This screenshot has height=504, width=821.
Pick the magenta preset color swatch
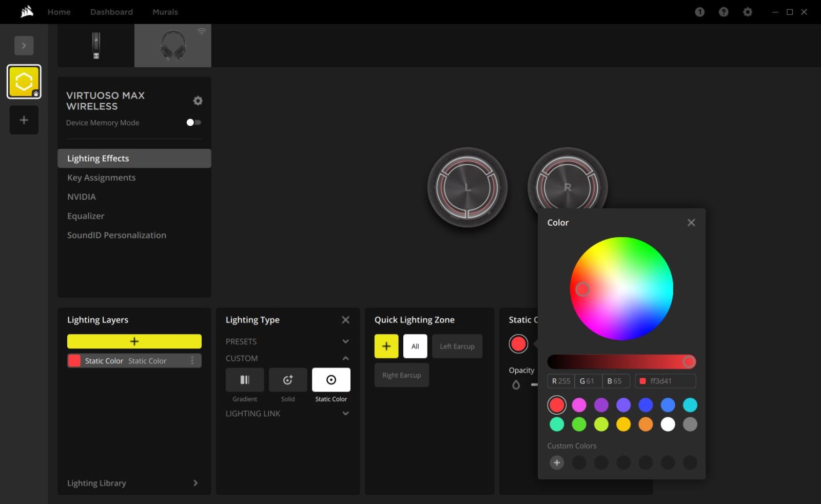pos(579,405)
